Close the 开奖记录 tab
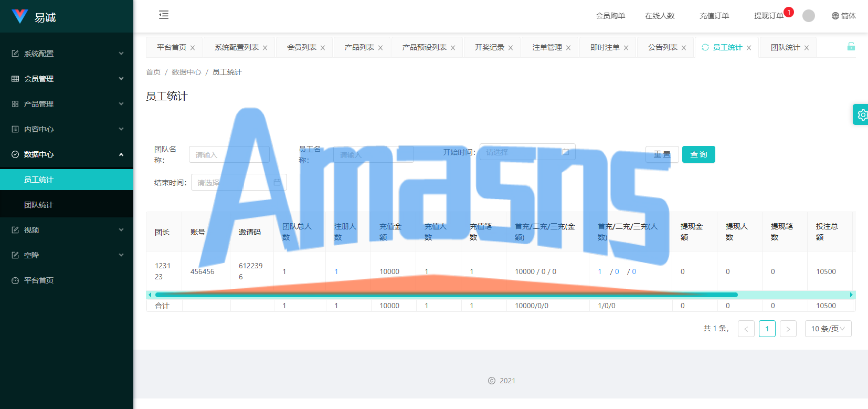Image resolution: width=868 pixels, height=409 pixels. [x=511, y=48]
